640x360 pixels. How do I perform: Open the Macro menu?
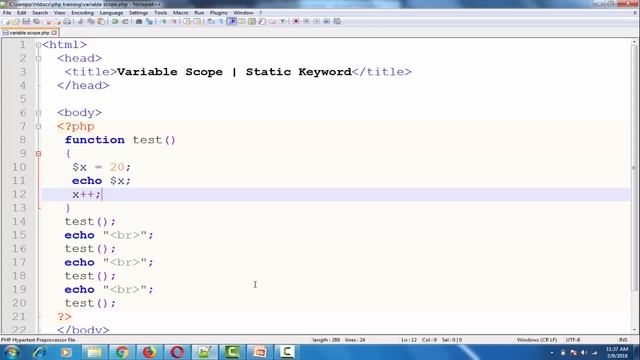click(180, 13)
